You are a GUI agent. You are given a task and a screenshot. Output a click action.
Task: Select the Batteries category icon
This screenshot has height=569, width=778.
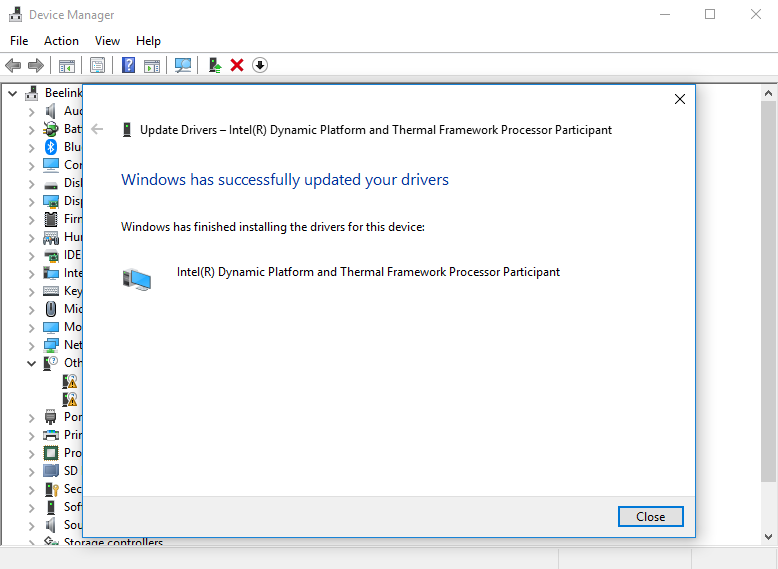coord(51,129)
